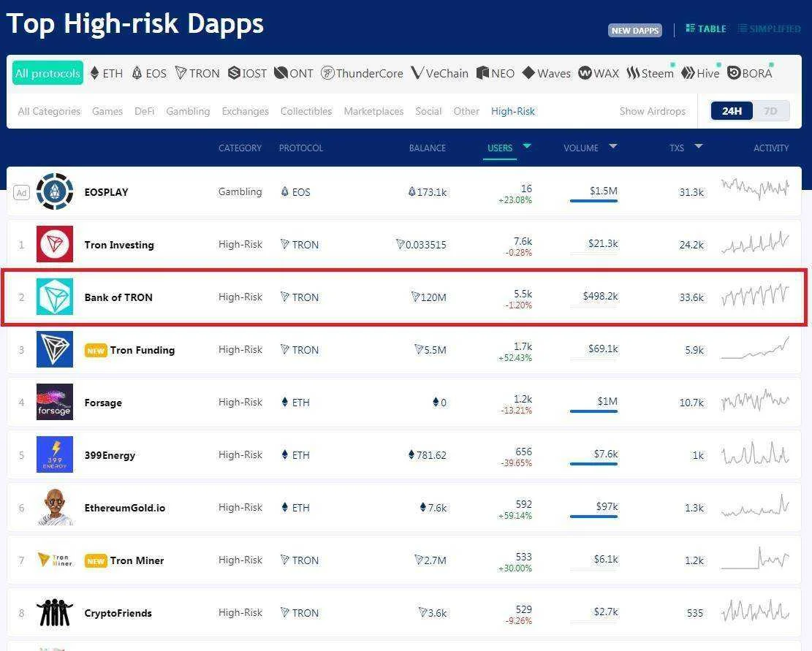This screenshot has width=812, height=651.
Task: Select the High-Risk category
Action: [x=512, y=111]
